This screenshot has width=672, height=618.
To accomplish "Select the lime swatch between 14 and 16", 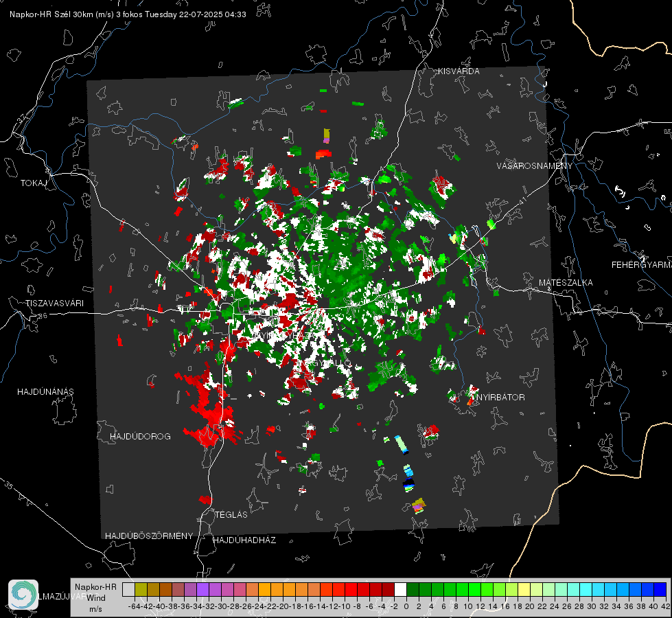I will (499, 589).
